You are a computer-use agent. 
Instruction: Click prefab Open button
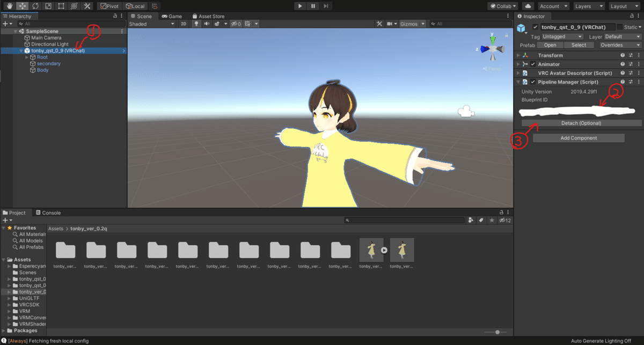(x=550, y=45)
